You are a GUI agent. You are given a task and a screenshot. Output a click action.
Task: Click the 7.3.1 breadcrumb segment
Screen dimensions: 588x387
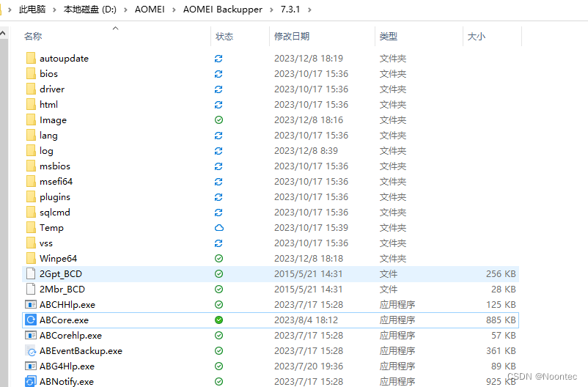(x=290, y=10)
